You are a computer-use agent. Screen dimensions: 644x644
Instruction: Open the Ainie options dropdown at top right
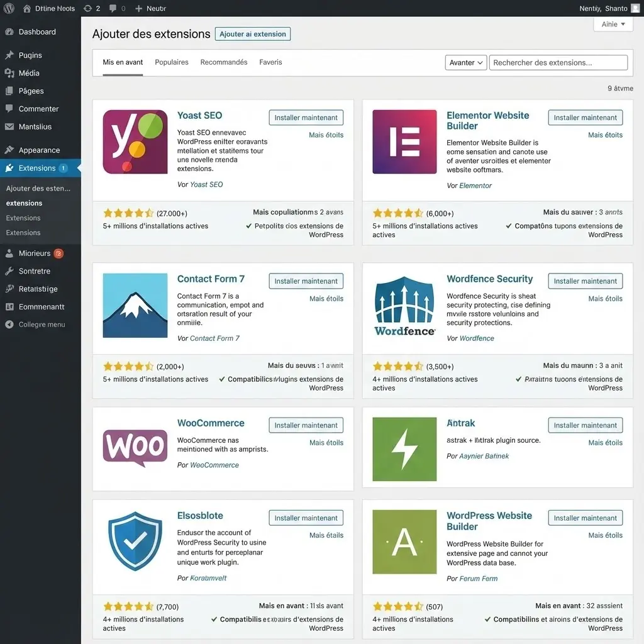point(613,23)
